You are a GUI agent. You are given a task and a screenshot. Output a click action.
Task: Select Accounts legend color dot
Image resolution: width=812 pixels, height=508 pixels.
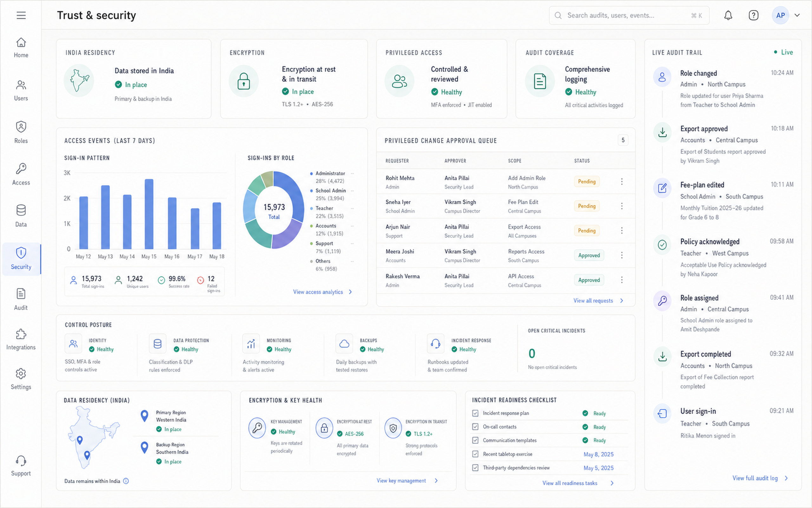click(311, 226)
